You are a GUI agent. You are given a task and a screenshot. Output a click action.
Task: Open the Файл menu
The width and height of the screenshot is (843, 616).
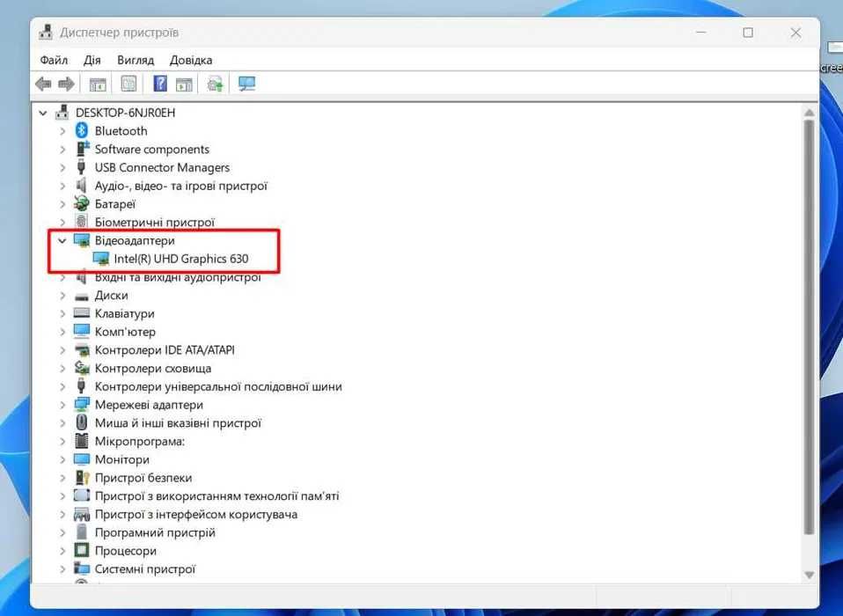54,60
